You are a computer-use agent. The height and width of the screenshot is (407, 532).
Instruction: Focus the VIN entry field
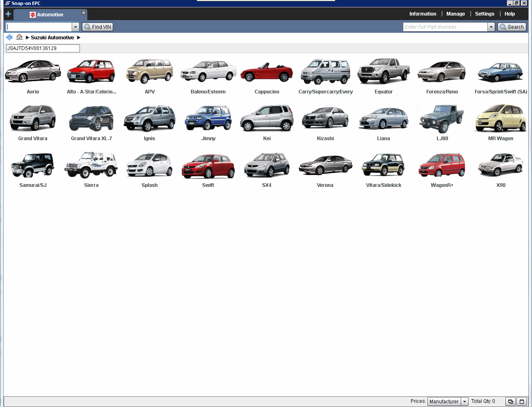(39, 27)
